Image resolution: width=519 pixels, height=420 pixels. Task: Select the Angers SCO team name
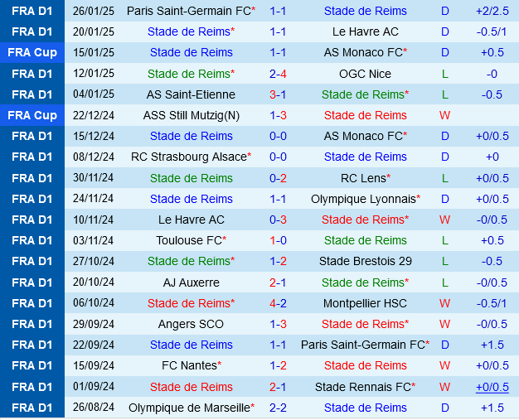tap(191, 324)
